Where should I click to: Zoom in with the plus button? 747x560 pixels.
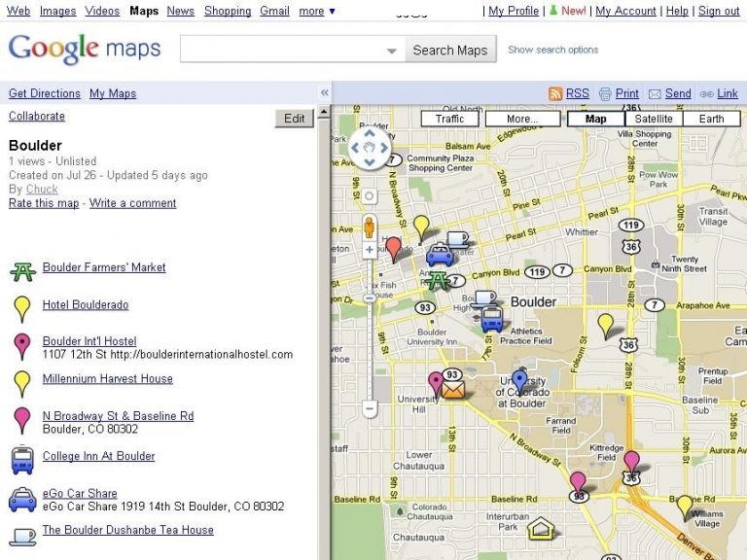click(x=370, y=249)
